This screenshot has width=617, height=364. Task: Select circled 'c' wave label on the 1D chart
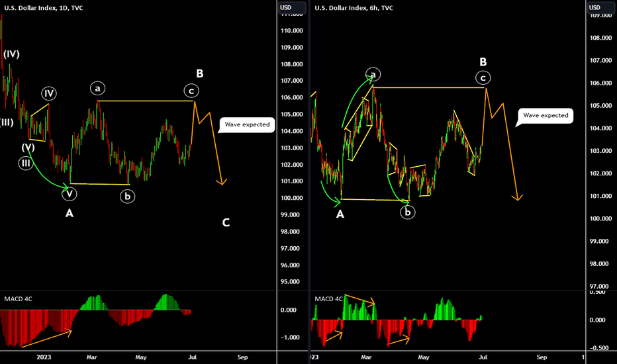[x=191, y=91]
